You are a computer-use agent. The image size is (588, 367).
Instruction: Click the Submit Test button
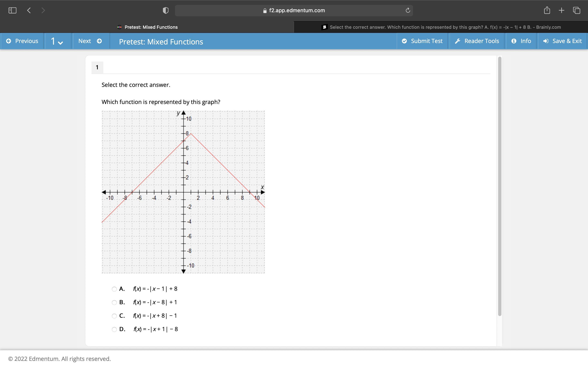coord(422,41)
